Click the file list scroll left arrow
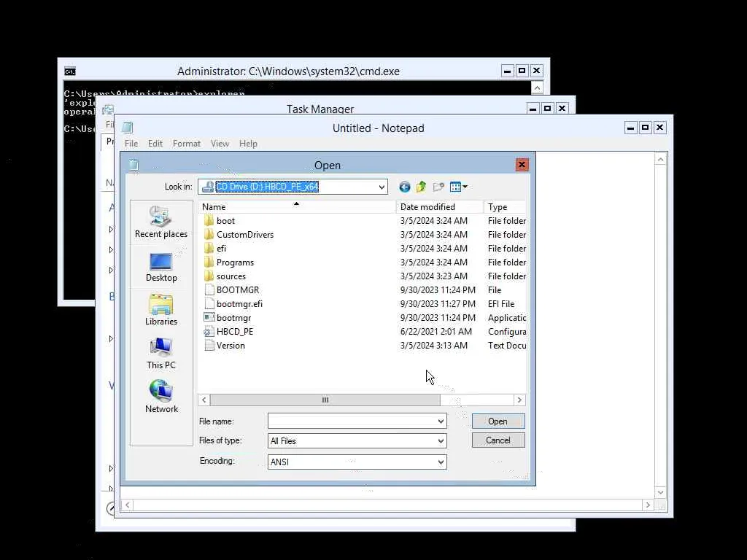 pyautogui.click(x=204, y=400)
